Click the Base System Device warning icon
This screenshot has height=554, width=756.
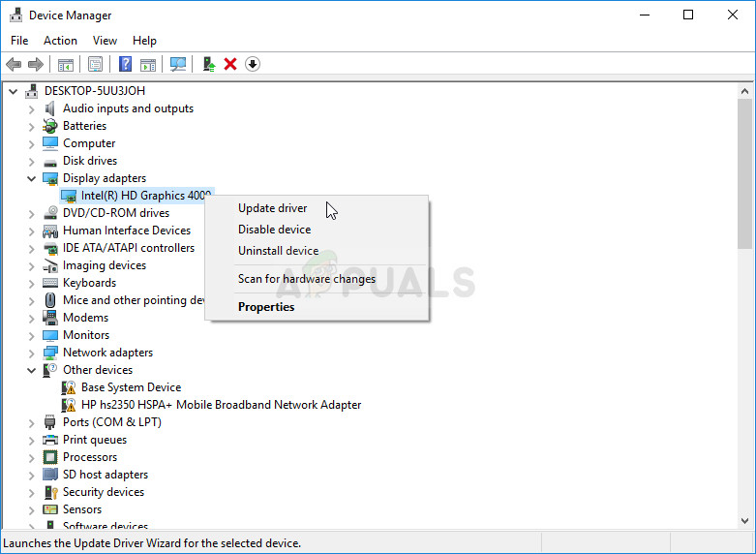tap(69, 387)
